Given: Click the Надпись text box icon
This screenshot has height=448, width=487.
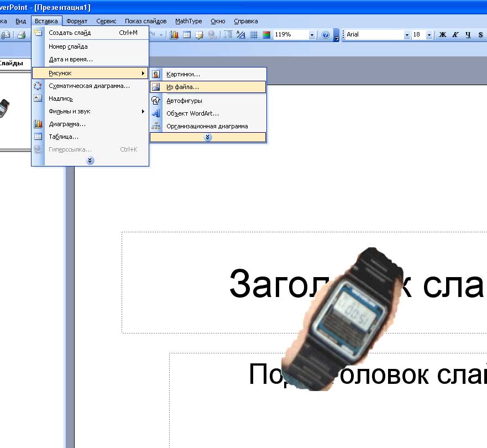Looking at the screenshot, I should click(38, 98).
